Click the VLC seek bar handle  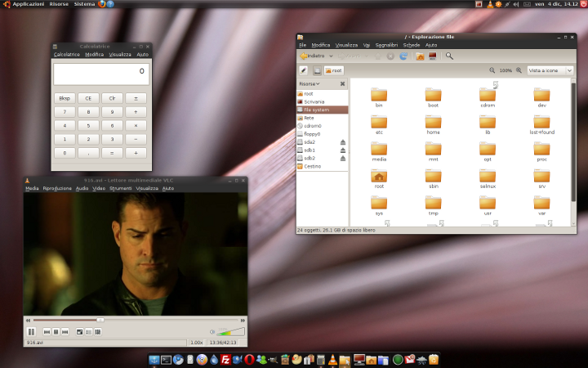[x=100, y=321]
